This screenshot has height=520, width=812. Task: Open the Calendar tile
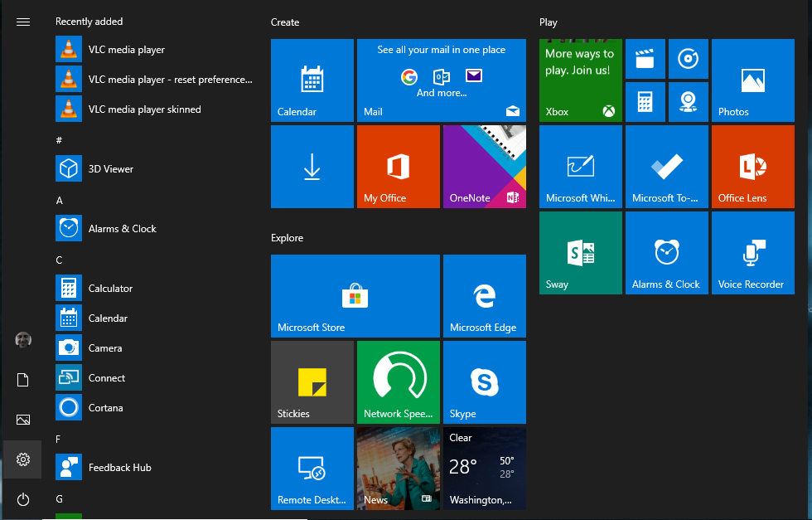coord(312,80)
